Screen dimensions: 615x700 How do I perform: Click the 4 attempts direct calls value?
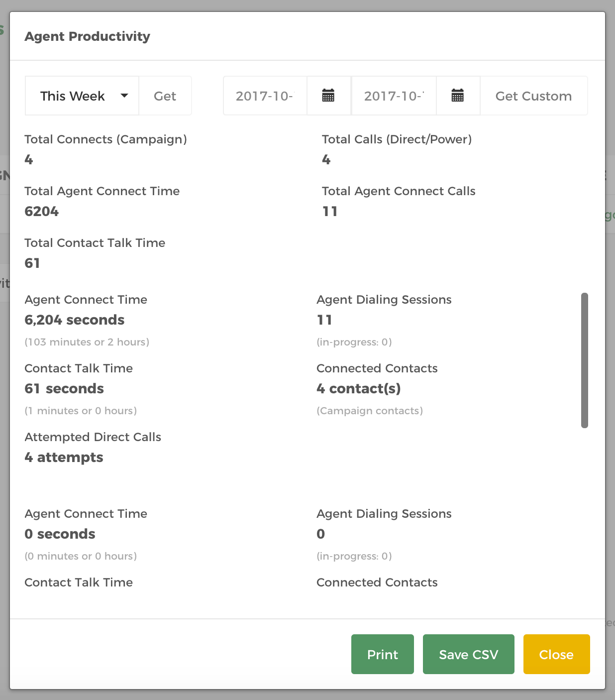click(64, 458)
